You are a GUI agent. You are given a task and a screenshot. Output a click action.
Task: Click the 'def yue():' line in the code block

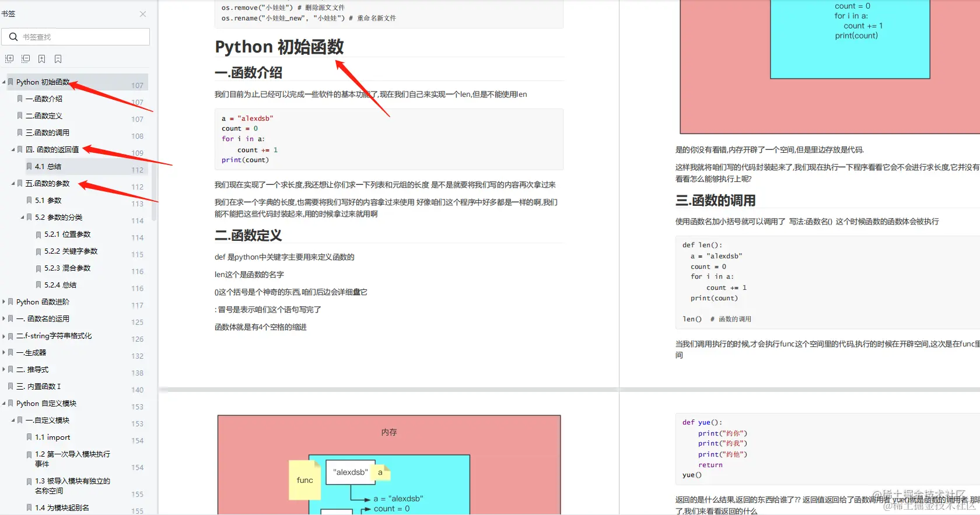702,422
